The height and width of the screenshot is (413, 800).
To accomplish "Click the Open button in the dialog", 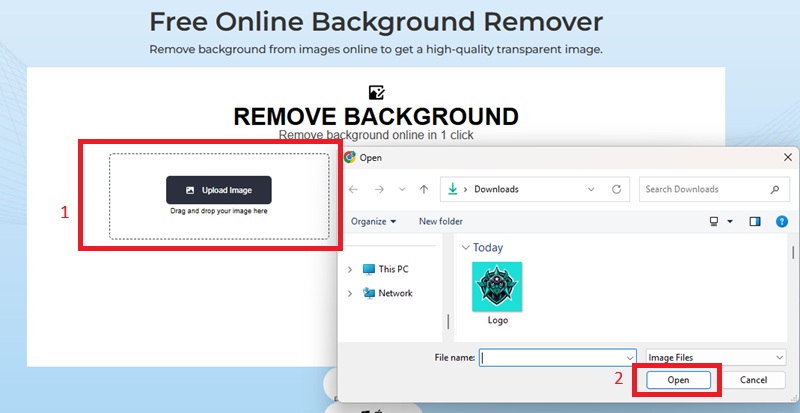I will point(678,380).
